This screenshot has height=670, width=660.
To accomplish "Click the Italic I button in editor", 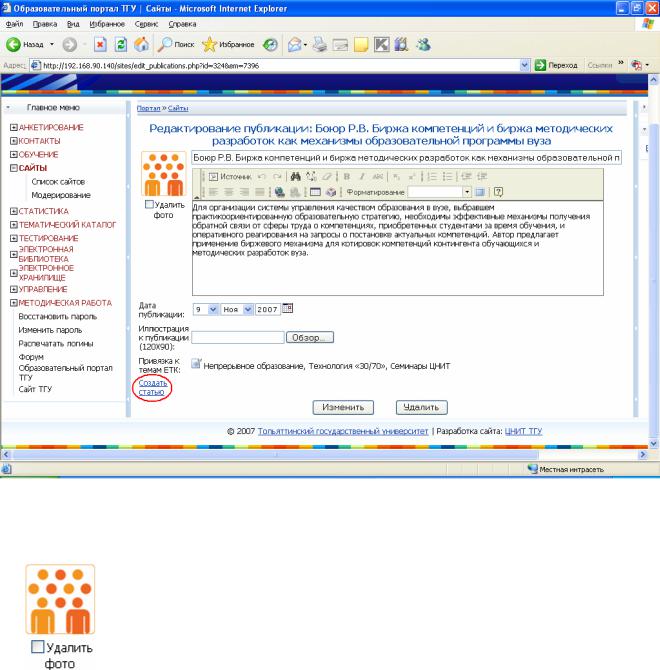I will click(362, 176).
